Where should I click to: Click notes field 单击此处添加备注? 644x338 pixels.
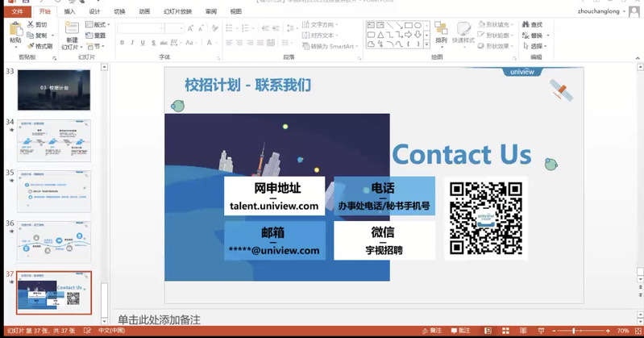coord(159,319)
